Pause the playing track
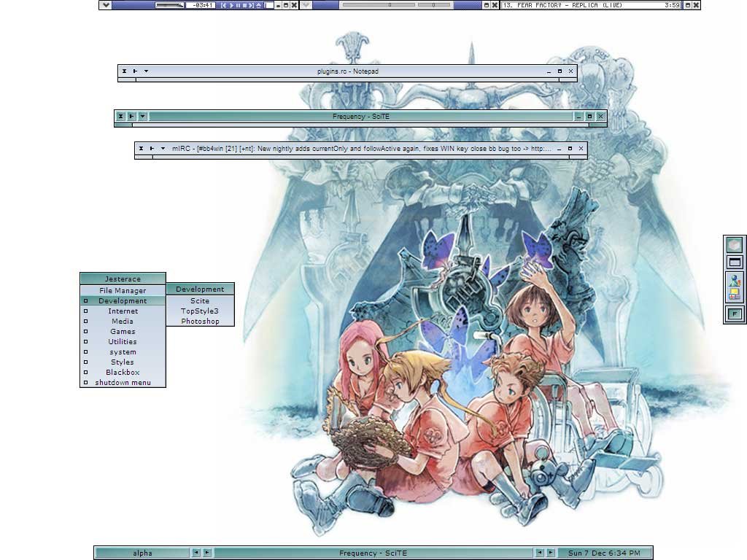747x560 pixels. coord(238,5)
